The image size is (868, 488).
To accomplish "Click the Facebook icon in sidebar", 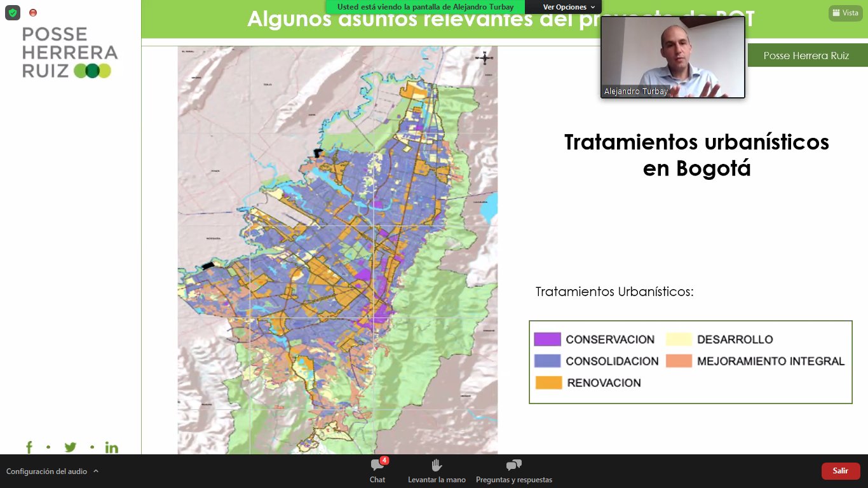I will 29,447.
